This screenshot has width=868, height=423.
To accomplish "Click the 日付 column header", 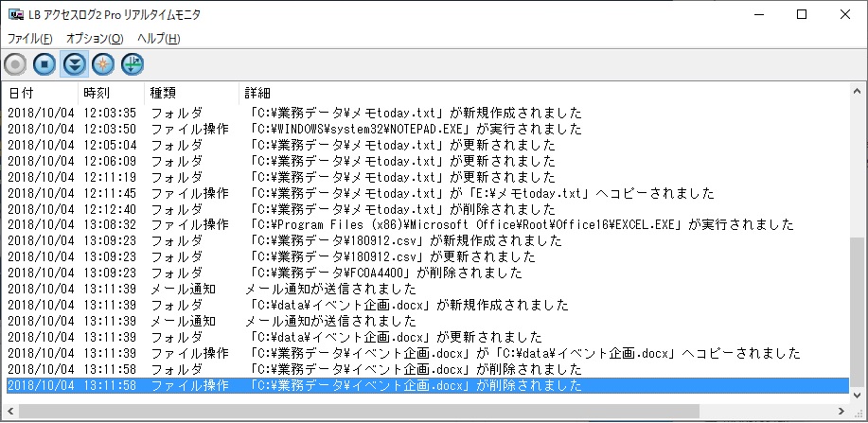I will tap(42, 93).
